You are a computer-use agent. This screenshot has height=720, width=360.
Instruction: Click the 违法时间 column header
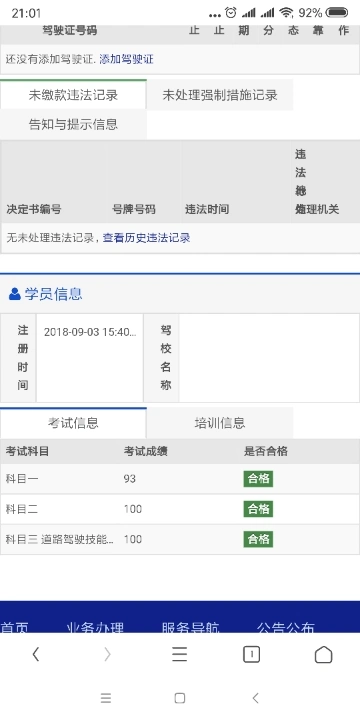(x=207, y=209)
